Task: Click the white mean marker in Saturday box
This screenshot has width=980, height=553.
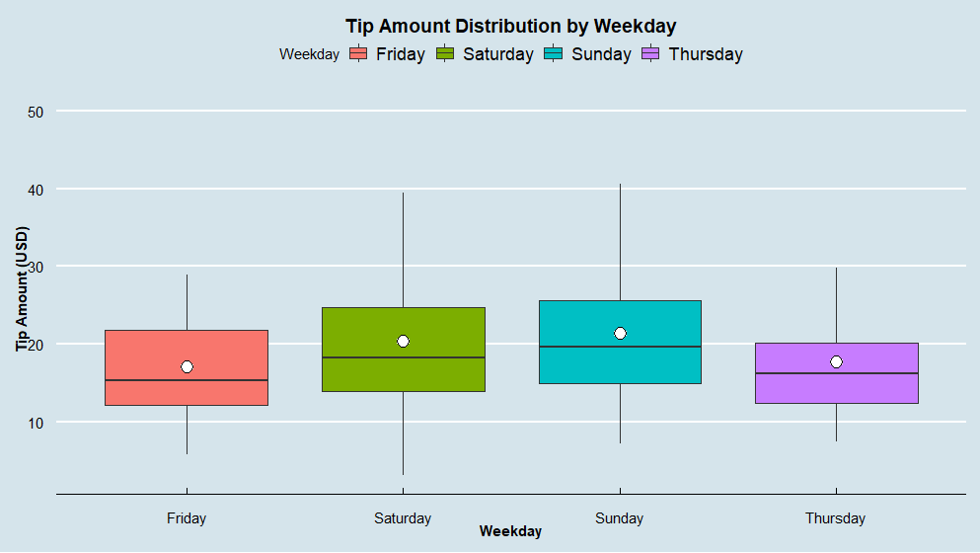Action: tap(403, 342)
